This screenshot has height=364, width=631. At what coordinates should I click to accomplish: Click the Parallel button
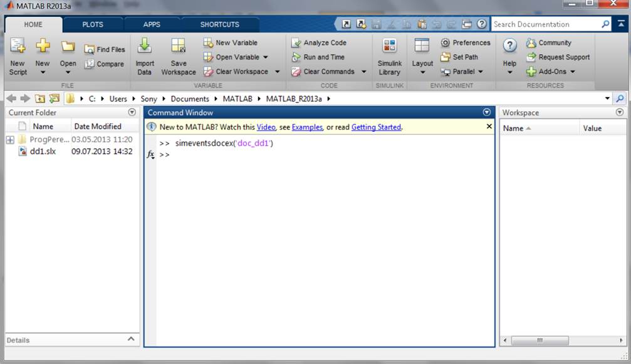458,71
